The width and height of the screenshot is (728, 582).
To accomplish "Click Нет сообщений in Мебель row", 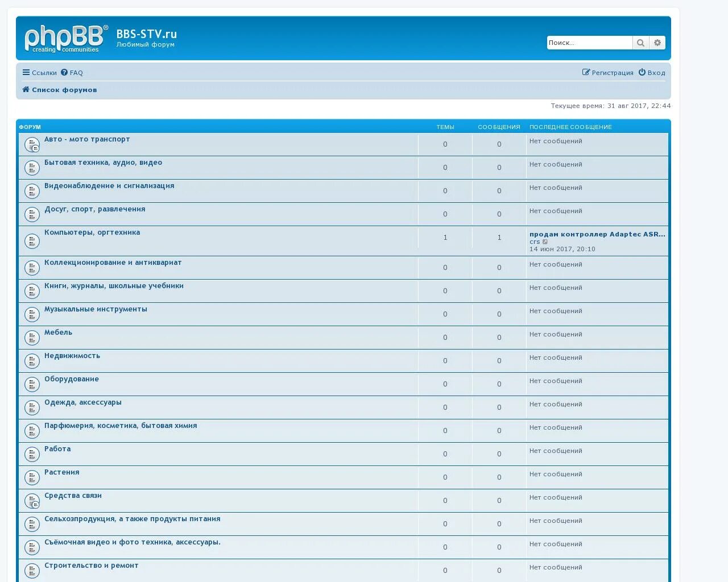I will (x=556, y=334).
